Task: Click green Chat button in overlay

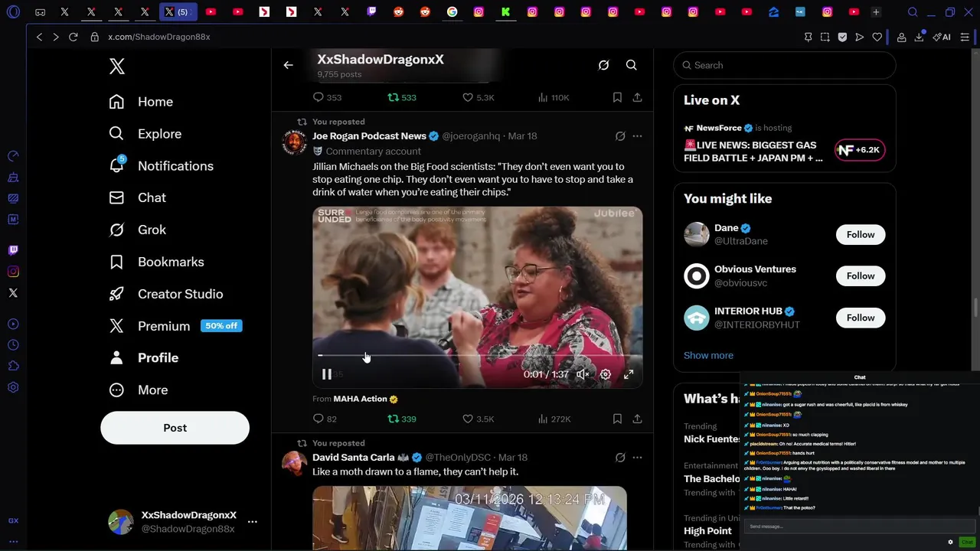Action: (967, 542)
